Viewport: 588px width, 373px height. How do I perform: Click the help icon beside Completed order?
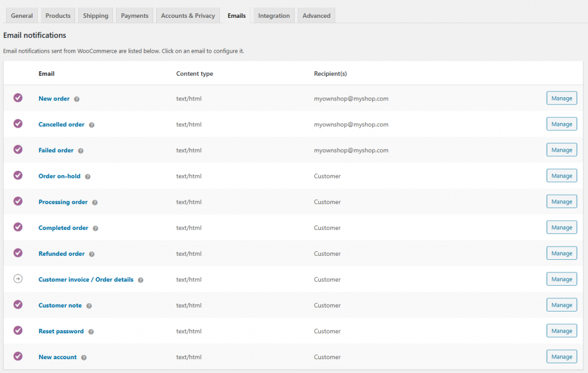tap(95, 229)
